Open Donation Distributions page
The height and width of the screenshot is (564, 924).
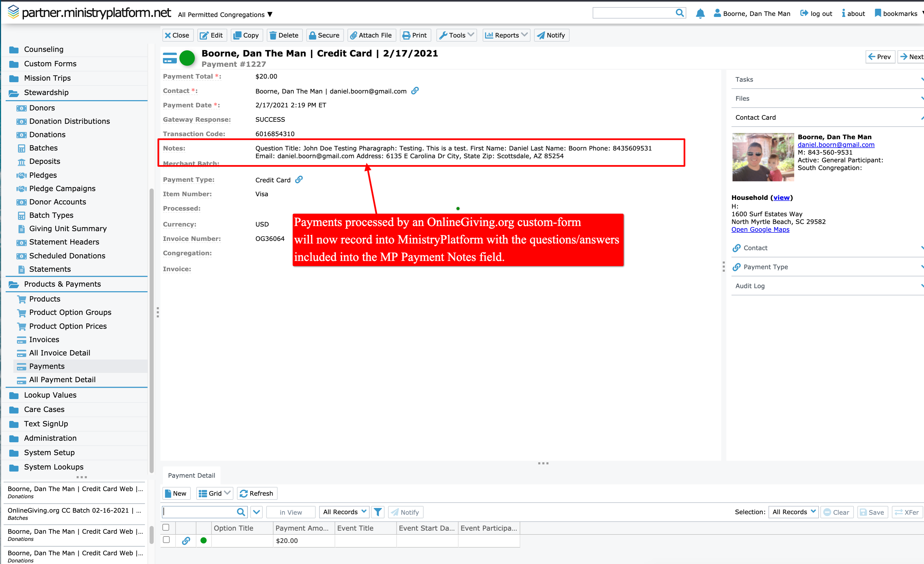69,121
